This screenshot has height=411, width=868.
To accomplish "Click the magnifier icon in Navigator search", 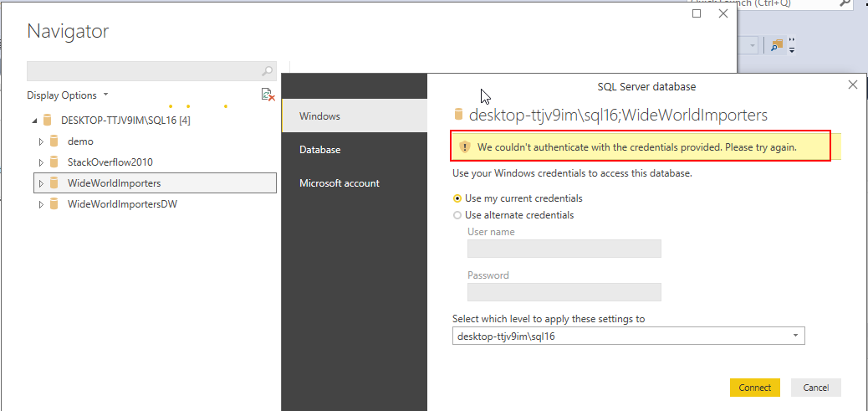I will [x=268, y=71].
